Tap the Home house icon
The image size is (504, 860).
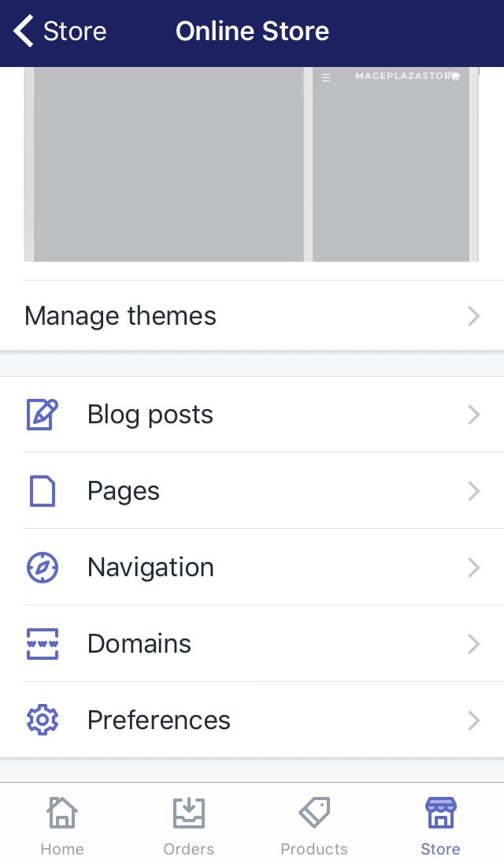coord(62,813)
